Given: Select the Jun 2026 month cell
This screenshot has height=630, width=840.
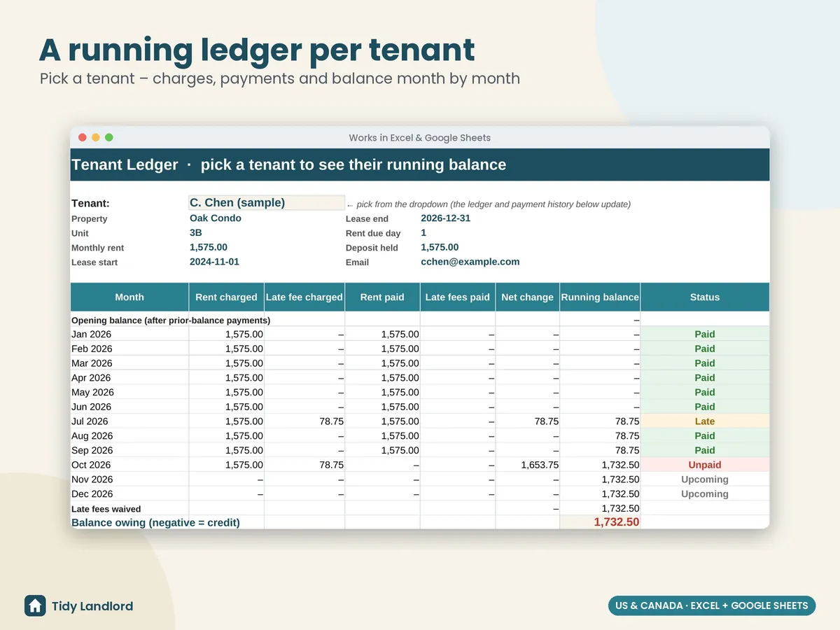Looking at the screenshot, I should tap(129, 407).
